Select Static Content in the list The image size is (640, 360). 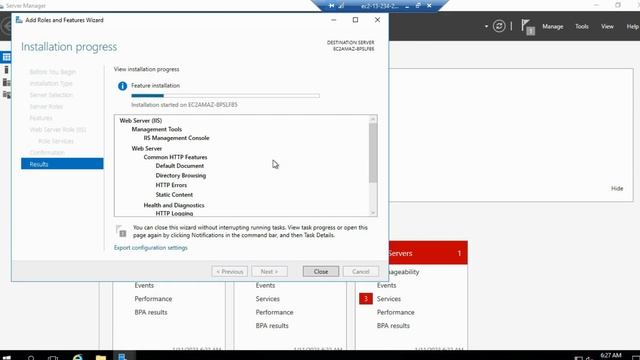coord(174,195)
